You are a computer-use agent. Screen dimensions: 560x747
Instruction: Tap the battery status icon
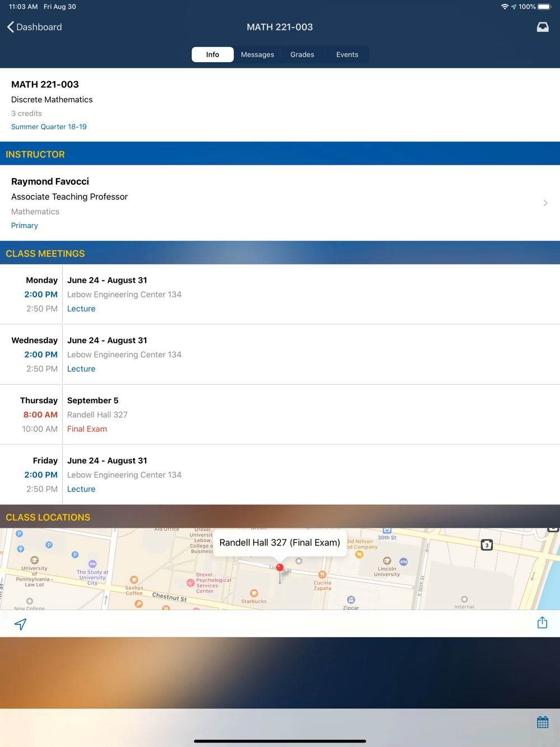(545, 7)
